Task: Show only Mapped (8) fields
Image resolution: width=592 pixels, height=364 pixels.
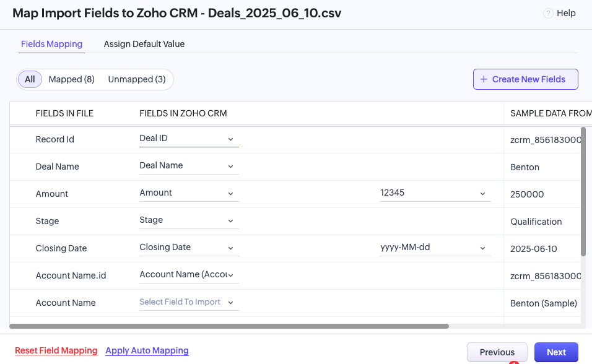Action: [71, 79]
